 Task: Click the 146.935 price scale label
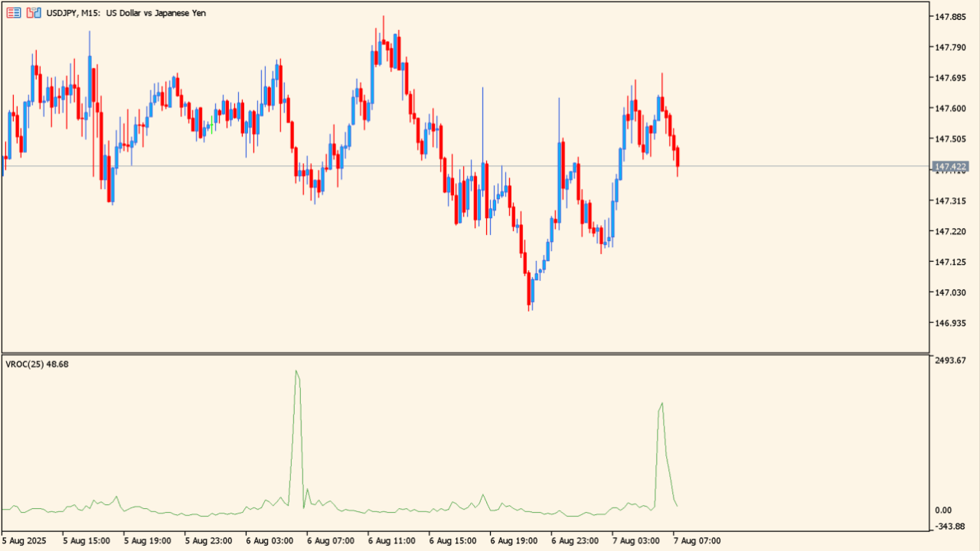click(x=950, y=323)
